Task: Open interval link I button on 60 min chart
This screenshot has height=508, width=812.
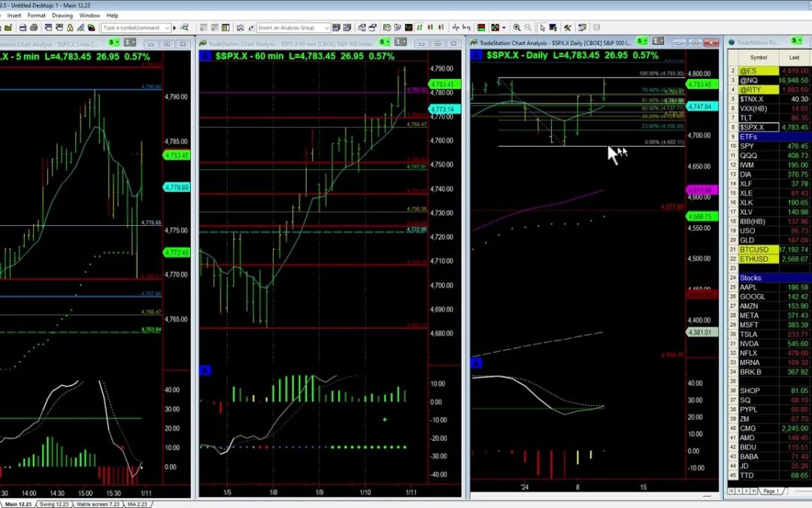Action: (400, 42)
